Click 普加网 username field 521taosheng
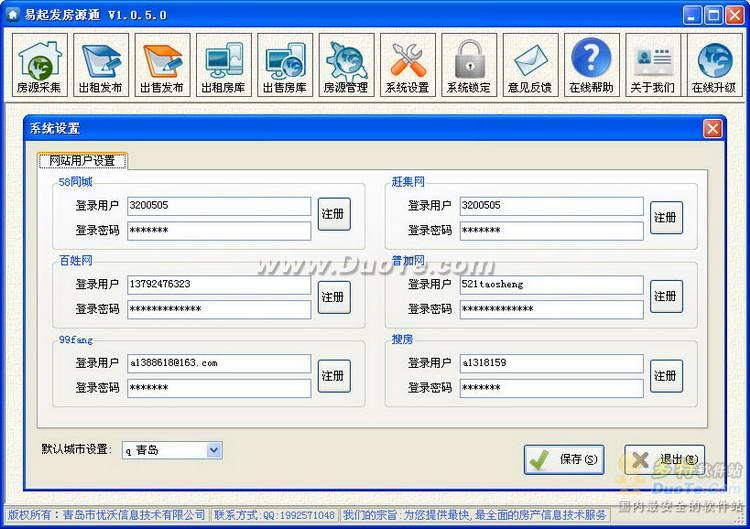This screenshot has width=750, height=529. (551, 284)
